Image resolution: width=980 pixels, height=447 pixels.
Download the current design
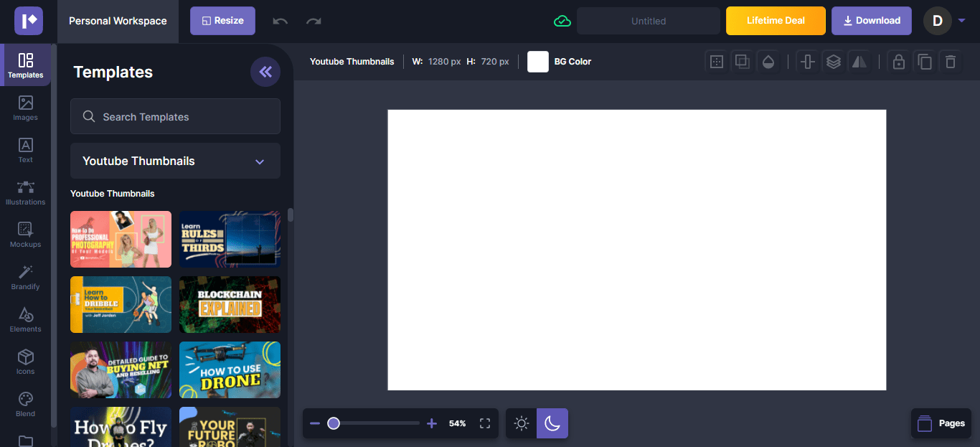coord(871,21)
